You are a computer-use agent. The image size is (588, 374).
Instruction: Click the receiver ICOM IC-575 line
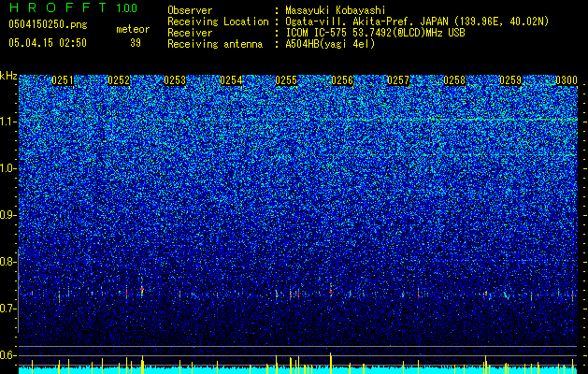(375, 33)
